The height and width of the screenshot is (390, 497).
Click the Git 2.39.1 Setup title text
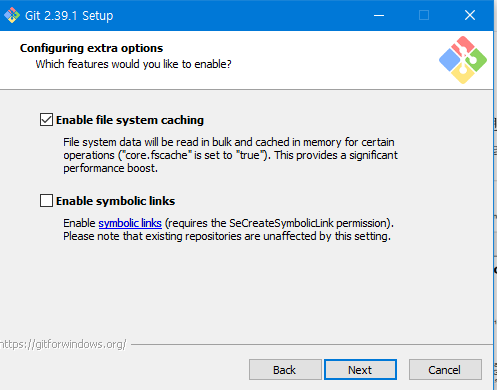69,16
